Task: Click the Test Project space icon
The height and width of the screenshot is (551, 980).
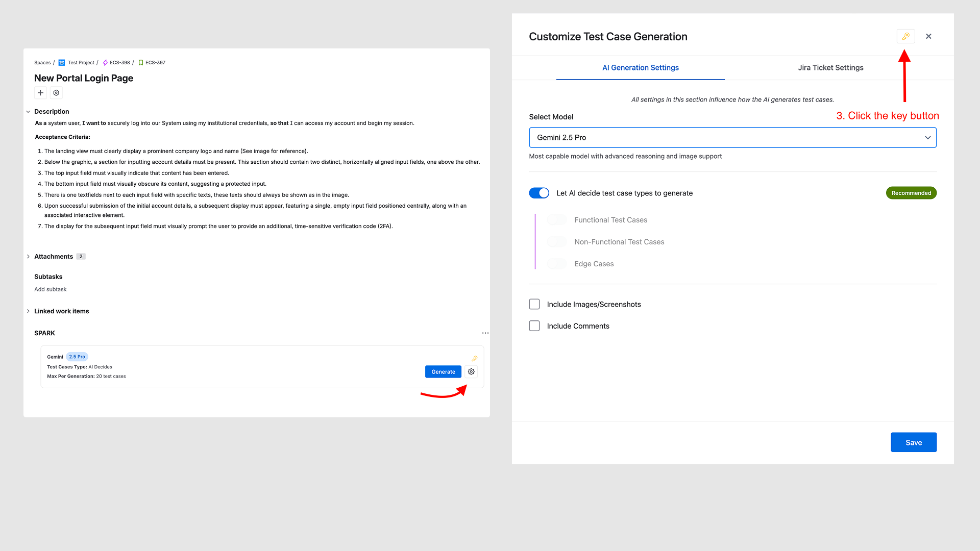Action: click(x=61, y=62)
